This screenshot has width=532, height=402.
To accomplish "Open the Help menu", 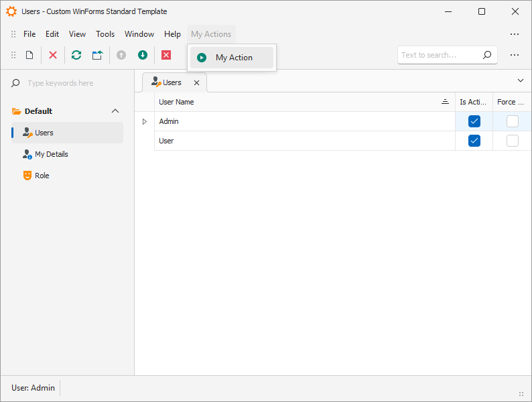I will tap(172, 34).
